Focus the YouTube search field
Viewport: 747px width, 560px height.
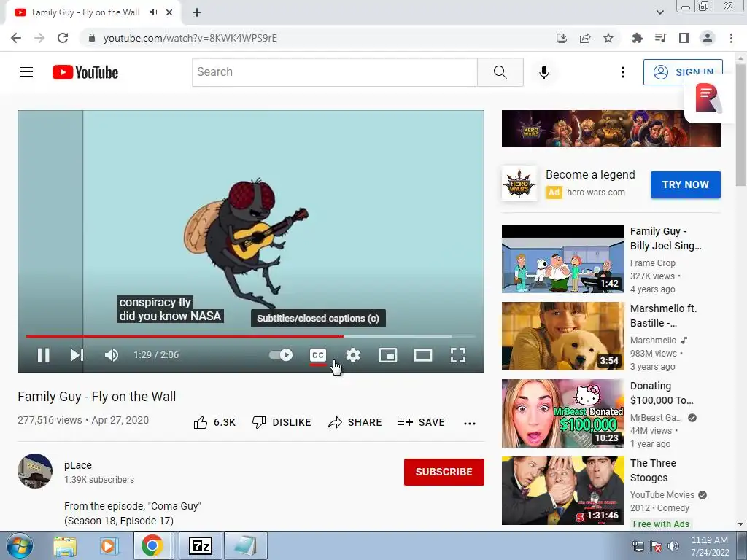point(334,72)
